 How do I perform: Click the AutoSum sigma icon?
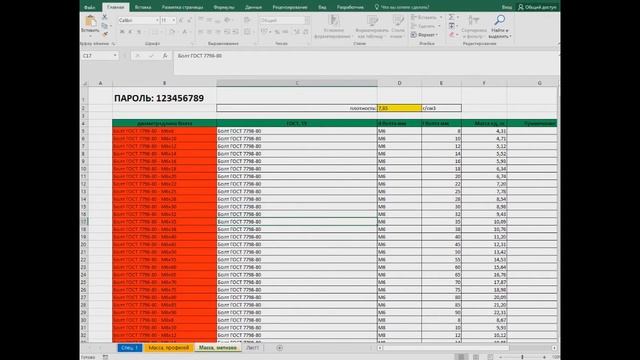click(451, 17)
